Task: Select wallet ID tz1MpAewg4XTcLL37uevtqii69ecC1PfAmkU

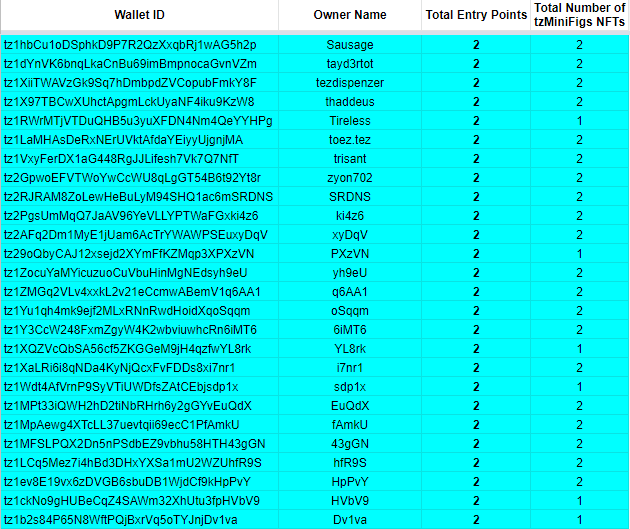Action: click(139, 425)
